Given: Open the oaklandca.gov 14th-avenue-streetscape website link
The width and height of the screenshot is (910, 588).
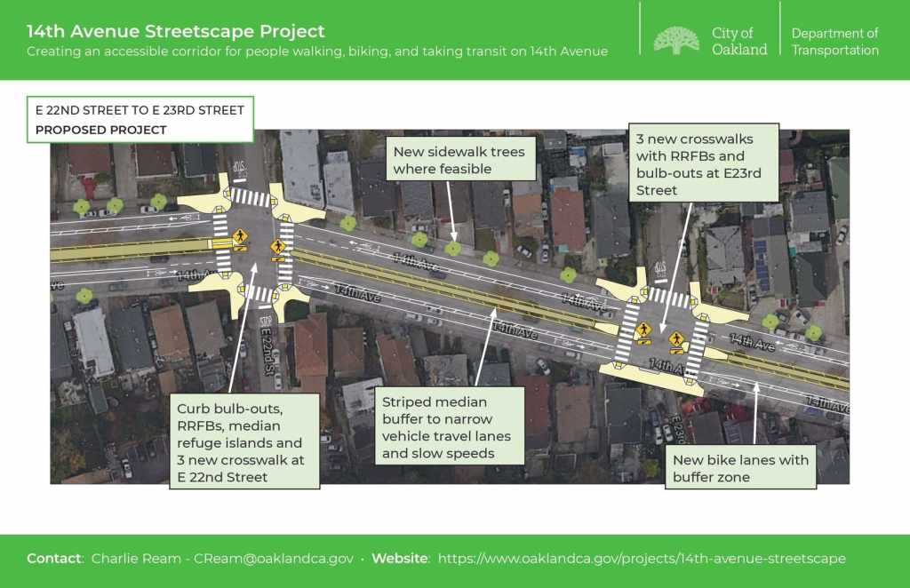Looking at the screenshot, I should click(x=642, y=559).
